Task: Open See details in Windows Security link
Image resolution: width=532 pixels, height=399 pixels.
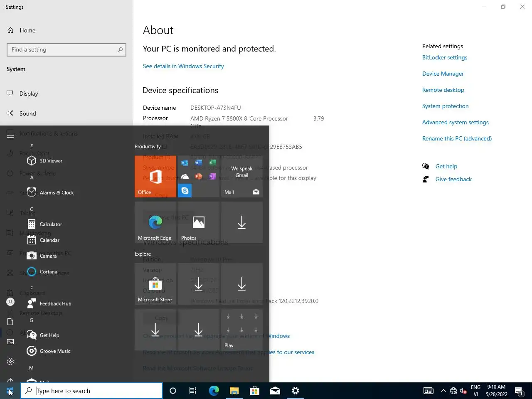Action: (183, 66)
